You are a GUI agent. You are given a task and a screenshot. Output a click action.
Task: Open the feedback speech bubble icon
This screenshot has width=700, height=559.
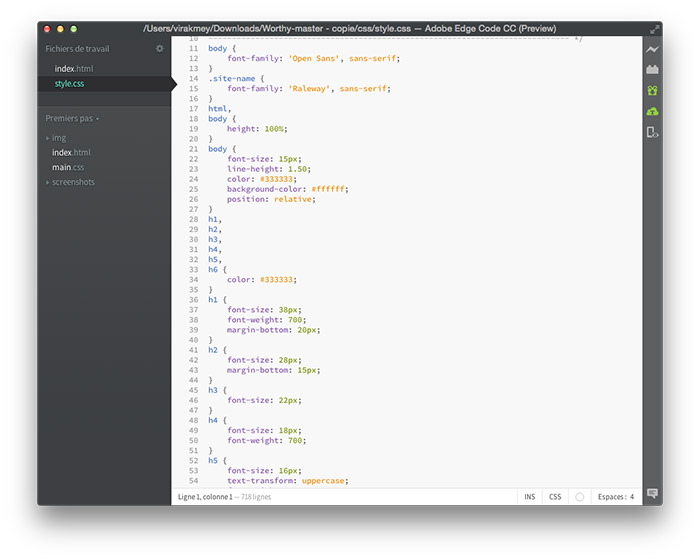652,493
